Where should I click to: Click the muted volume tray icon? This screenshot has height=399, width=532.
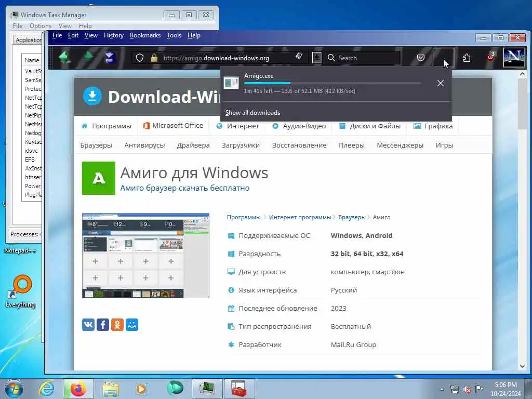(x=467, y=389)
